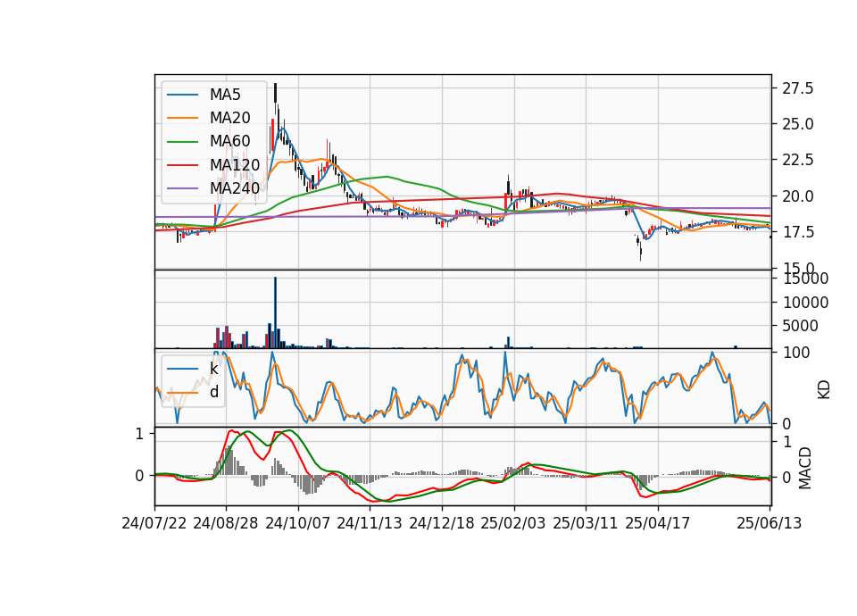
Task: Click the 27.5 price axis label
Action: coord(798,88)
